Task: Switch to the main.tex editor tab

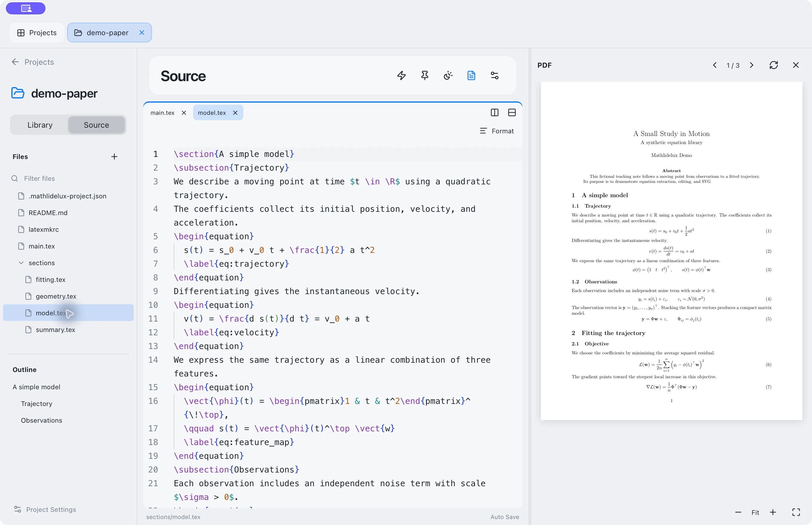Action: point(162,113)
